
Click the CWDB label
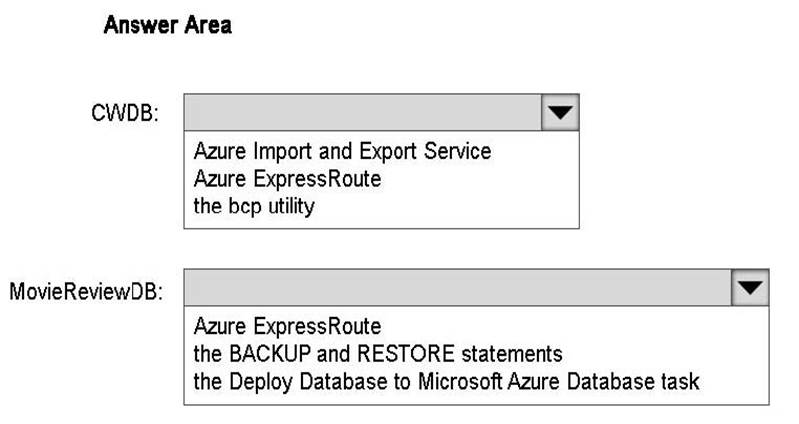click(125, 113)
